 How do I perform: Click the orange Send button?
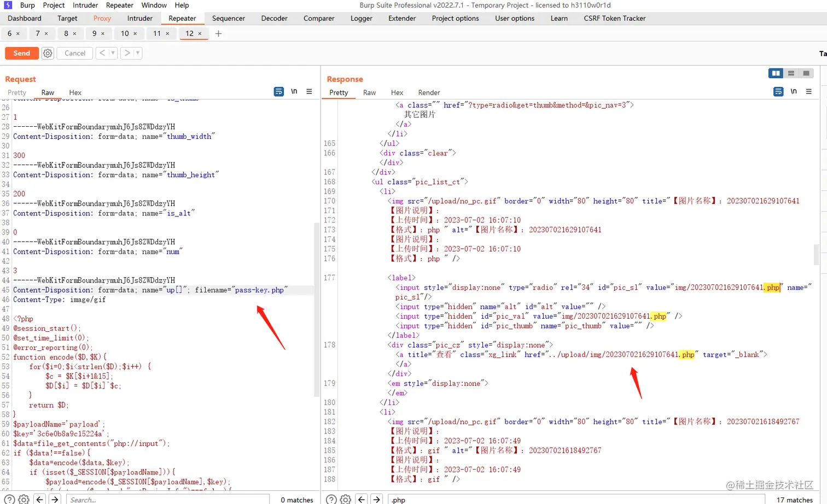click(22, 53)
